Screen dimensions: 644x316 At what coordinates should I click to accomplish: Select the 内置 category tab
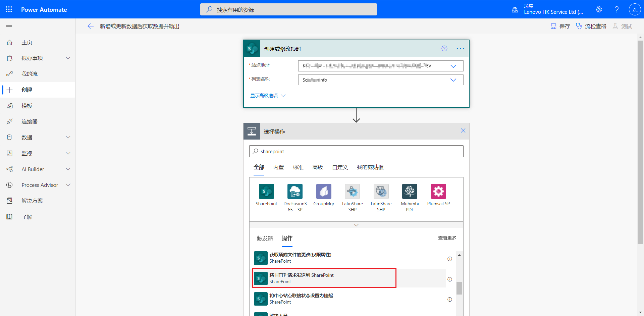tap(278, 167)
